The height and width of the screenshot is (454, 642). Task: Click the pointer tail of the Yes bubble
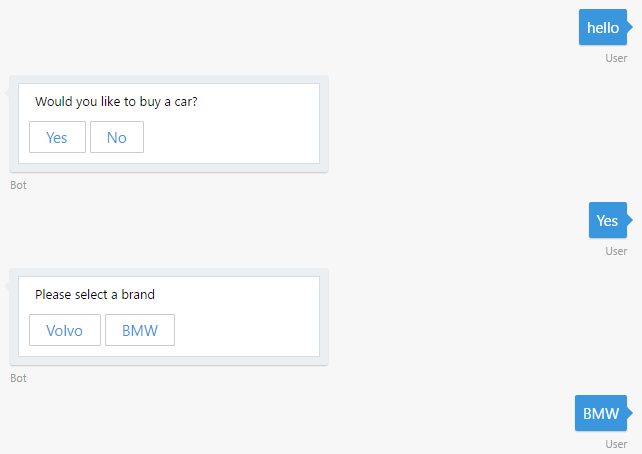click(x=630, y=220)
